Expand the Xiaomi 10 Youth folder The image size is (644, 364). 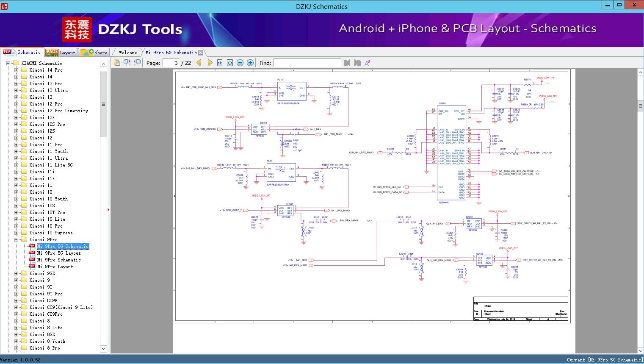click(x=16, y=199)
